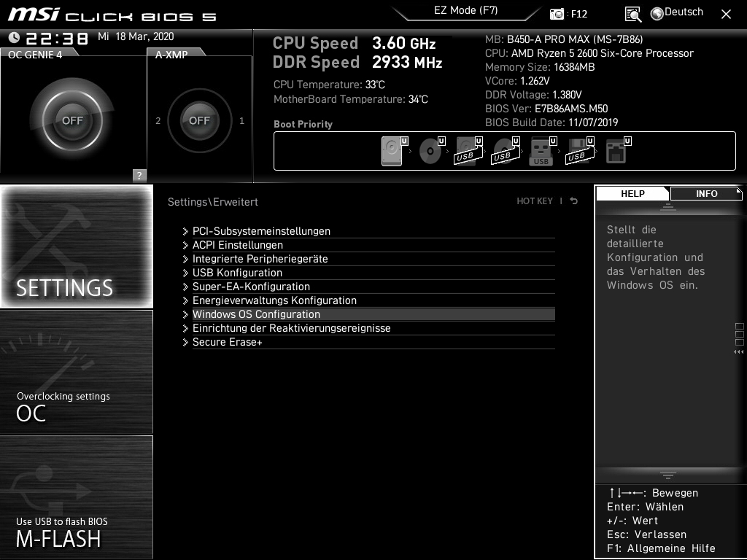Open the OC overclocking settings tile
Viewport: 747px width, 560px height.
point(77,372)
